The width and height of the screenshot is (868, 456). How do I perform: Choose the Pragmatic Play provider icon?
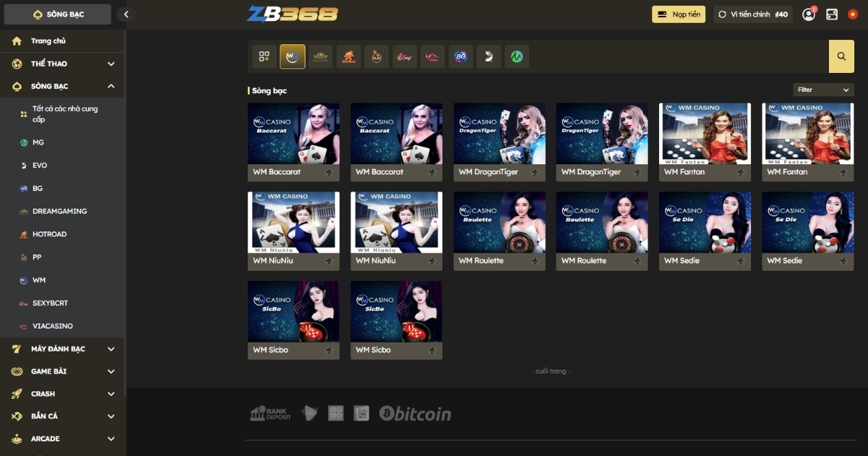pyautogui.click(x=376, y=56)
